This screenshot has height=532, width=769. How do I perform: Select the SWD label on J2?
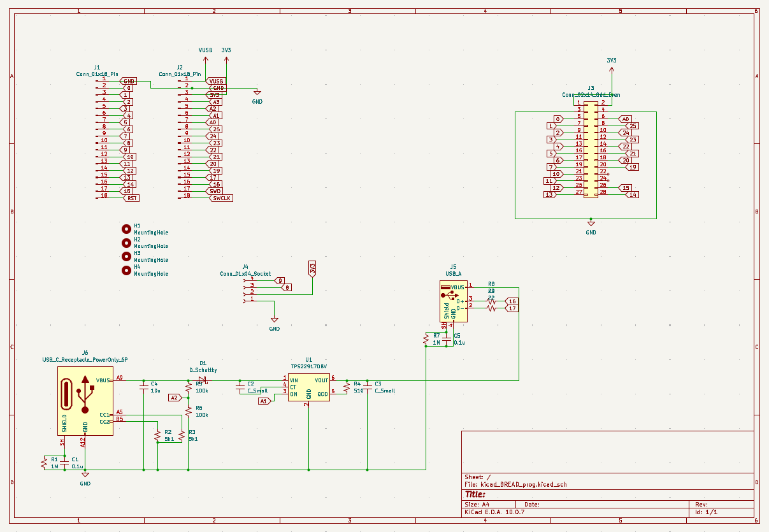tap(214, 191)
